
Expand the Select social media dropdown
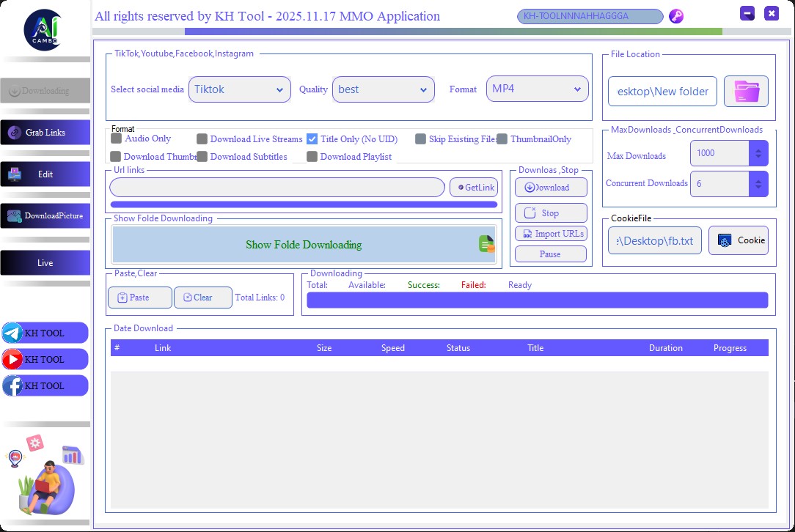(x=239, y=89)
